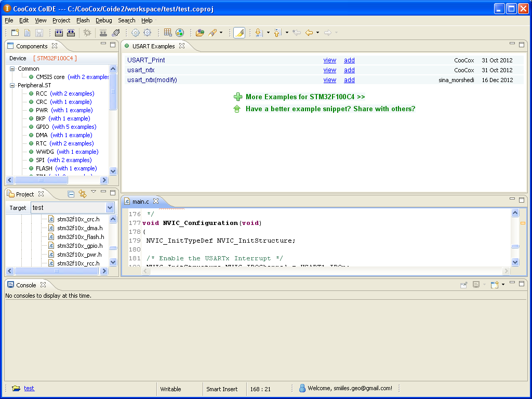Click the Download Code to Flash icon
Screen dimensions: 532x399
pos(103,33)
